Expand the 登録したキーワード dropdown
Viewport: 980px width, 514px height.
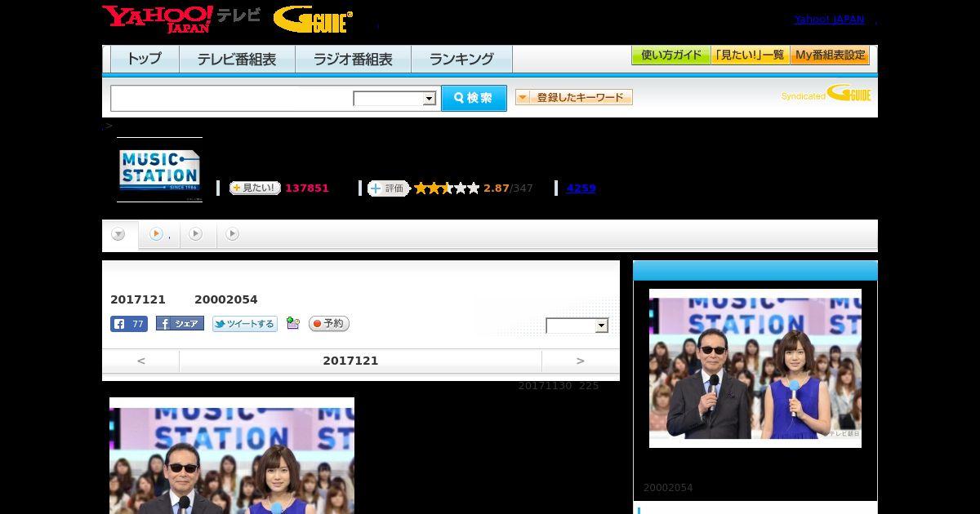(573, 97)
